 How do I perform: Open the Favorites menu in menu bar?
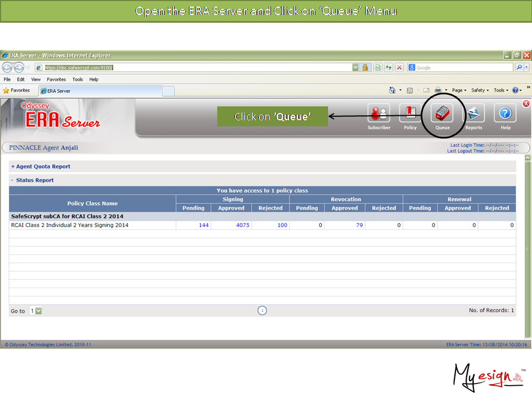tap(56, 79)
